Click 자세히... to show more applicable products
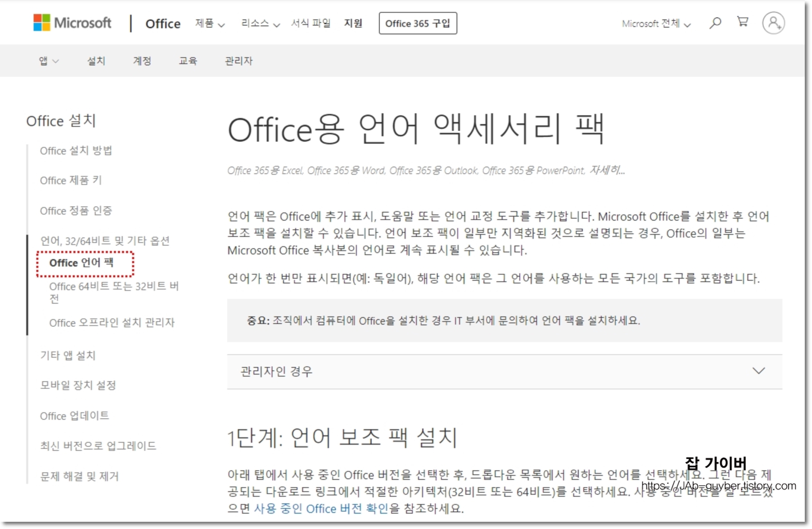The image size is (812, 529). point(607,170)
